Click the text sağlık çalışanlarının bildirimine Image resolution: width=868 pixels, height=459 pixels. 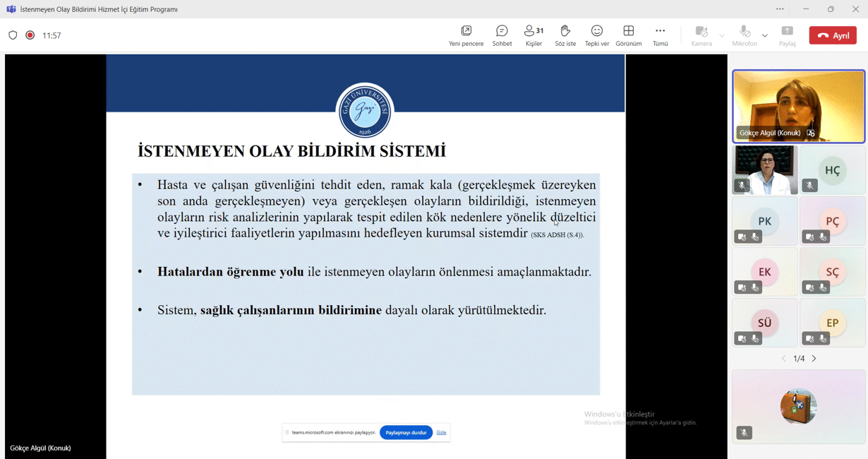(291, 310)
